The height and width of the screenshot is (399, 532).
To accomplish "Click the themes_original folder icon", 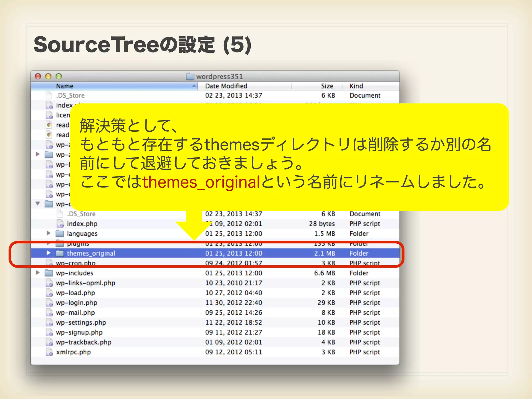I will tap(60, 253).
